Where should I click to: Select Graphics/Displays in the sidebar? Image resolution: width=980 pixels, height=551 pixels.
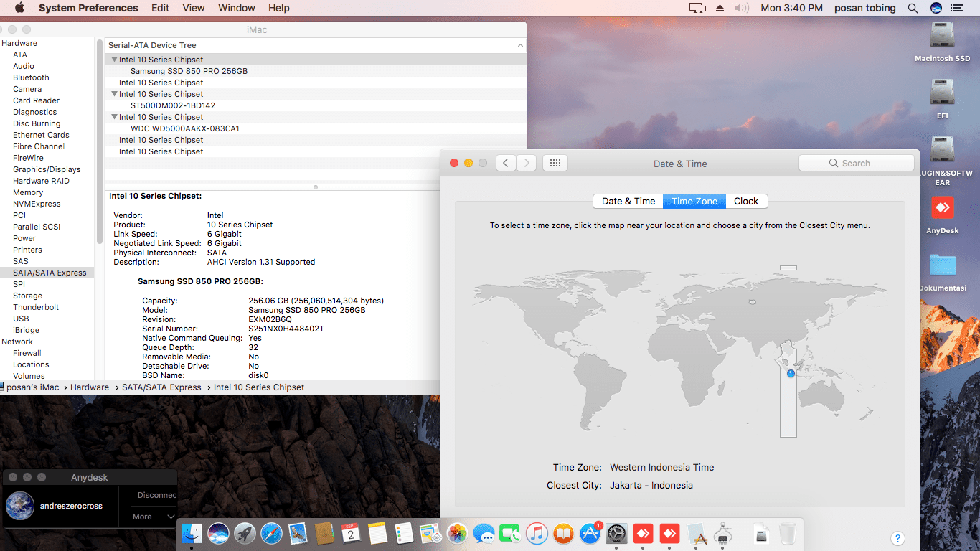point(47,169)
